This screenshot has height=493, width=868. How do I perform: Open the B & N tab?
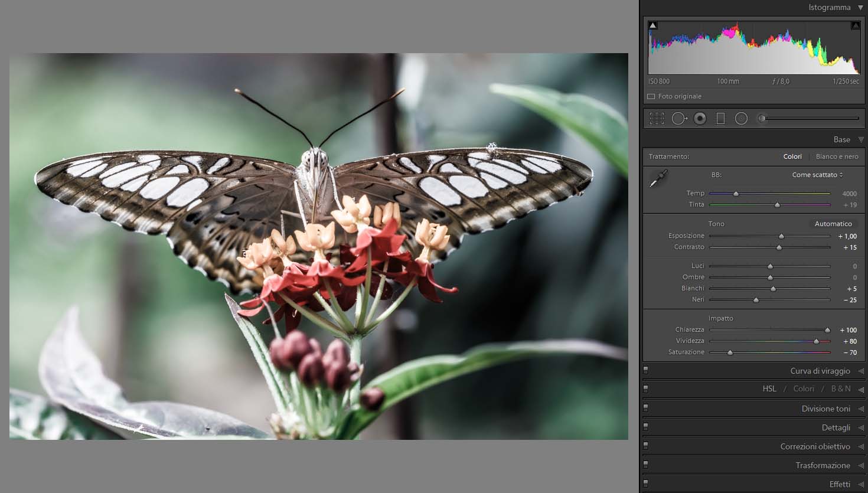click(841, 388)
